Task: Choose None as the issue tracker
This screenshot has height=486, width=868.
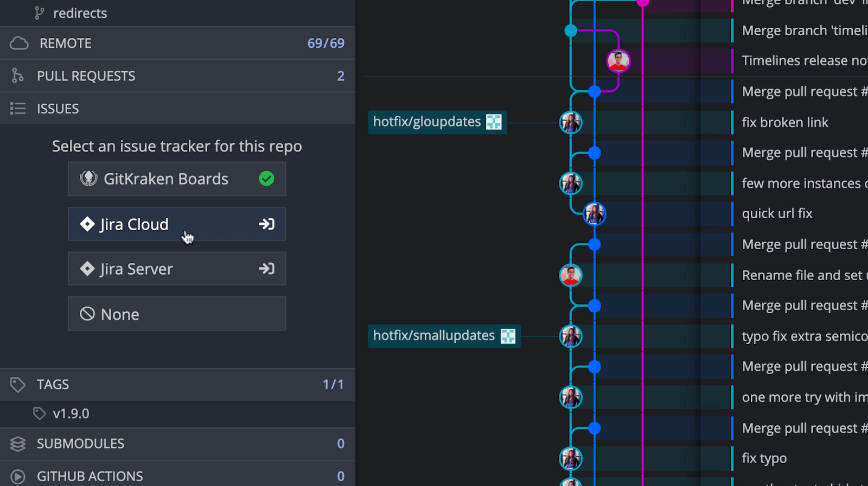Action: point(176,314)
